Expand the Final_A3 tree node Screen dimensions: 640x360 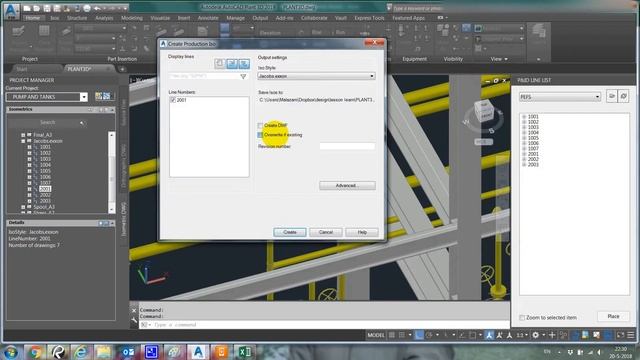click(x=23, y=135)
